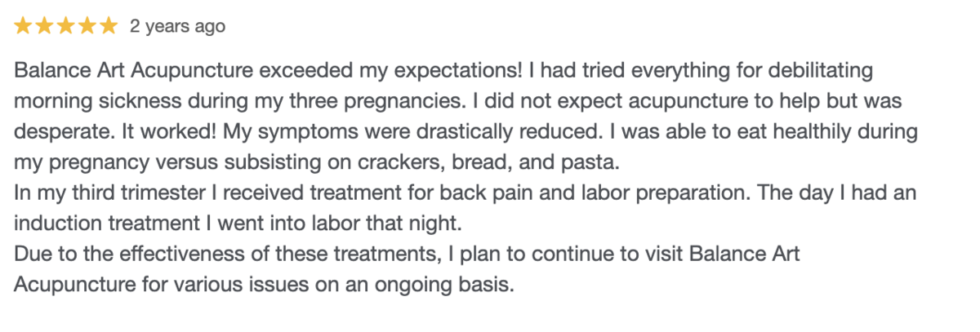Click the first gold rating star
This screenshot has height=332, width=980.
click(24, 27)
